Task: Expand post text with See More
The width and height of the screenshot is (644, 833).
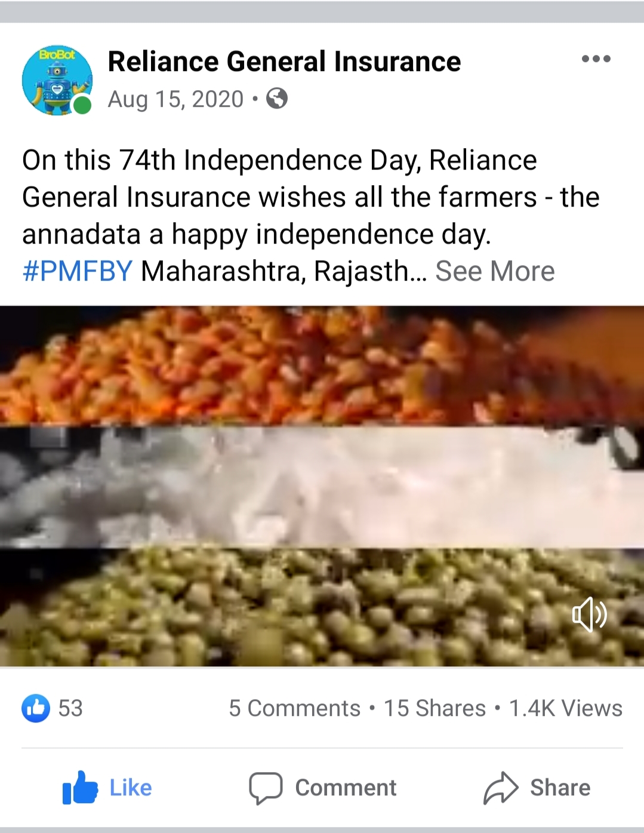Action: pos(495,271)
